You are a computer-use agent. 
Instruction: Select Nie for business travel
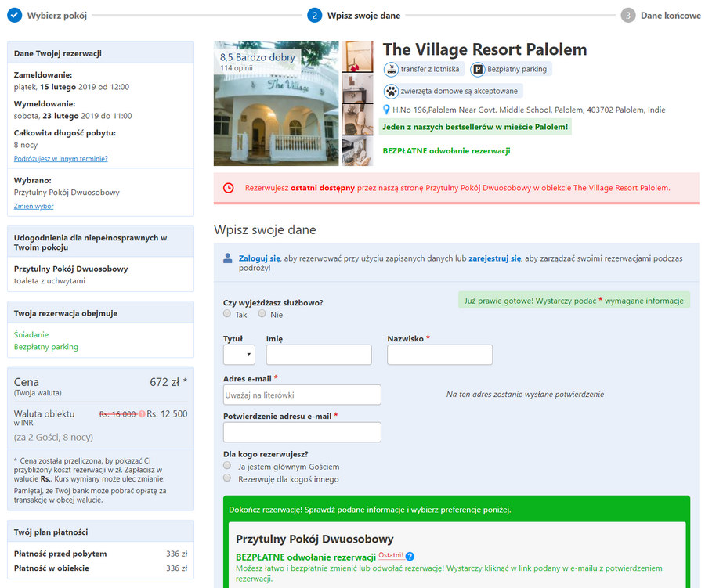[x=262, y=314]
